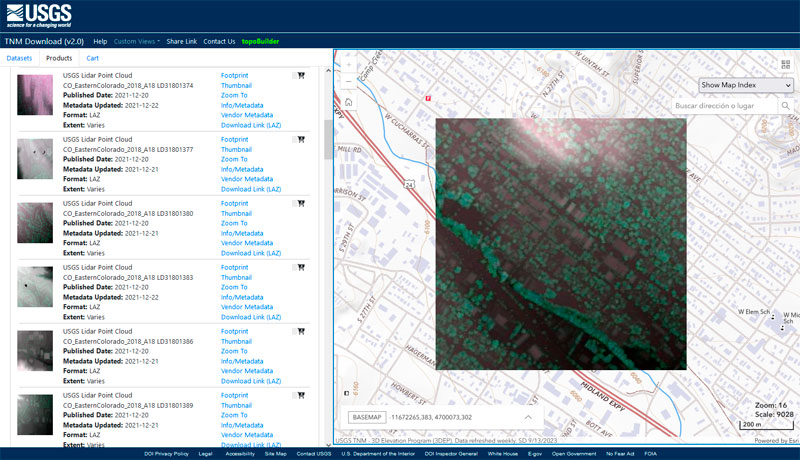Show Thumbnail overlay for LD31801389
This screenshot has width=800, height=460.
point(236,405)
